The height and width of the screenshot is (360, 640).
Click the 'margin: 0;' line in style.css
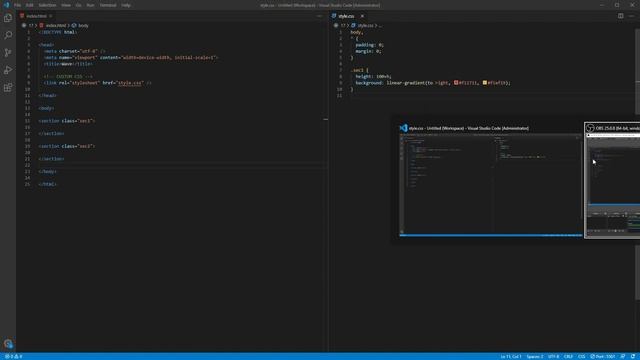[368, 51]
